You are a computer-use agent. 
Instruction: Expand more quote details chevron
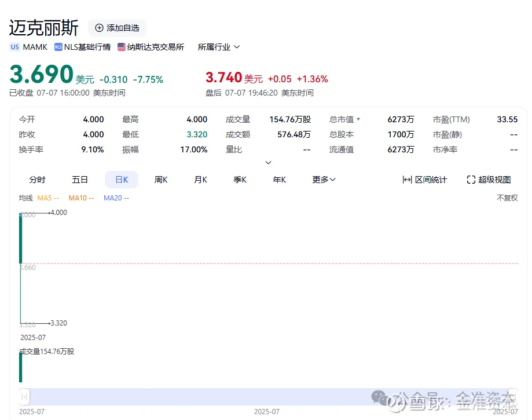point(268,163)
